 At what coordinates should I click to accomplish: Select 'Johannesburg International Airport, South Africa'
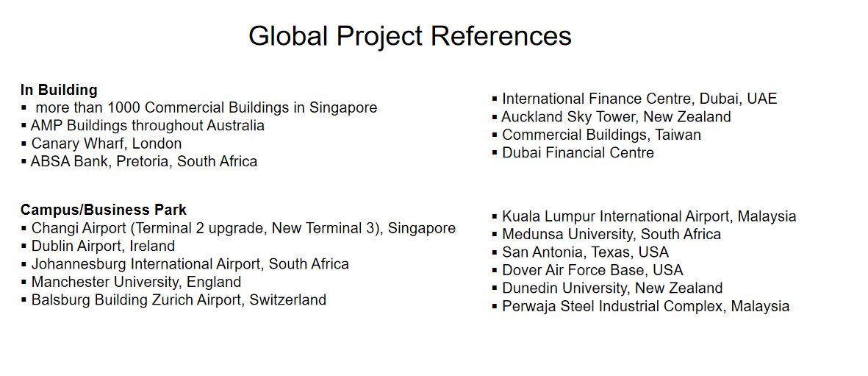tap(190, 264)
